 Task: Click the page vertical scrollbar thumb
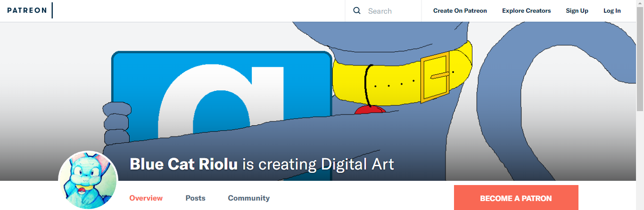click(640, 59)
